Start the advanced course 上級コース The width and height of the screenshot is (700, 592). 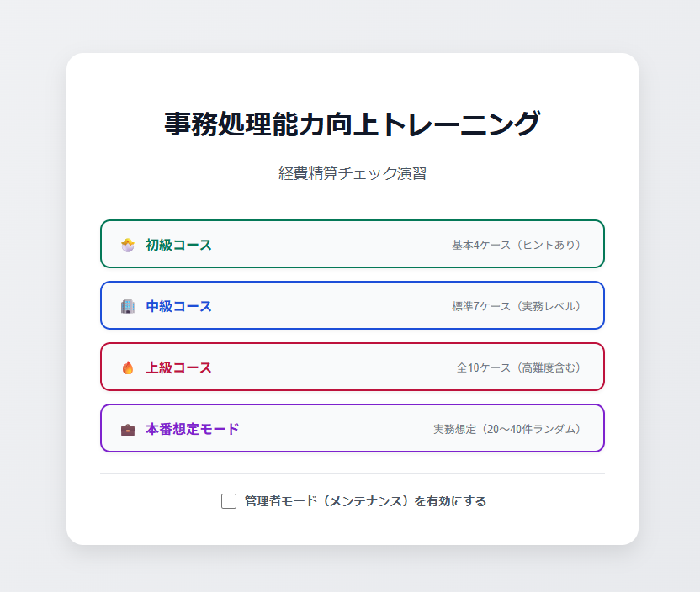click(353, 367)
